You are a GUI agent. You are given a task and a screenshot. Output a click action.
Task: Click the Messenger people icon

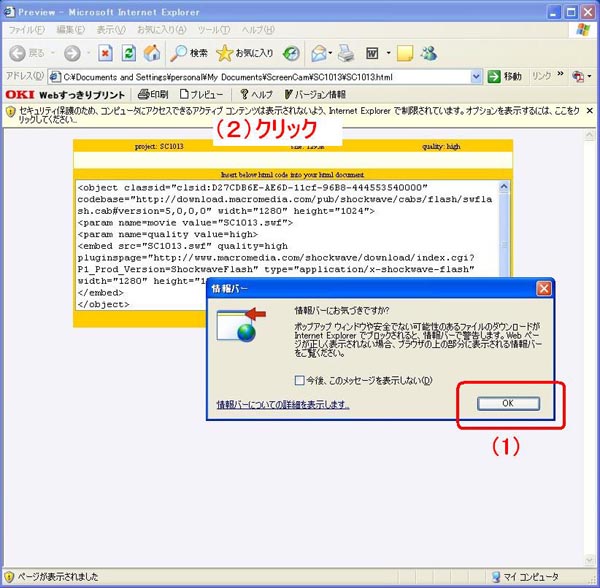(429, 52)
